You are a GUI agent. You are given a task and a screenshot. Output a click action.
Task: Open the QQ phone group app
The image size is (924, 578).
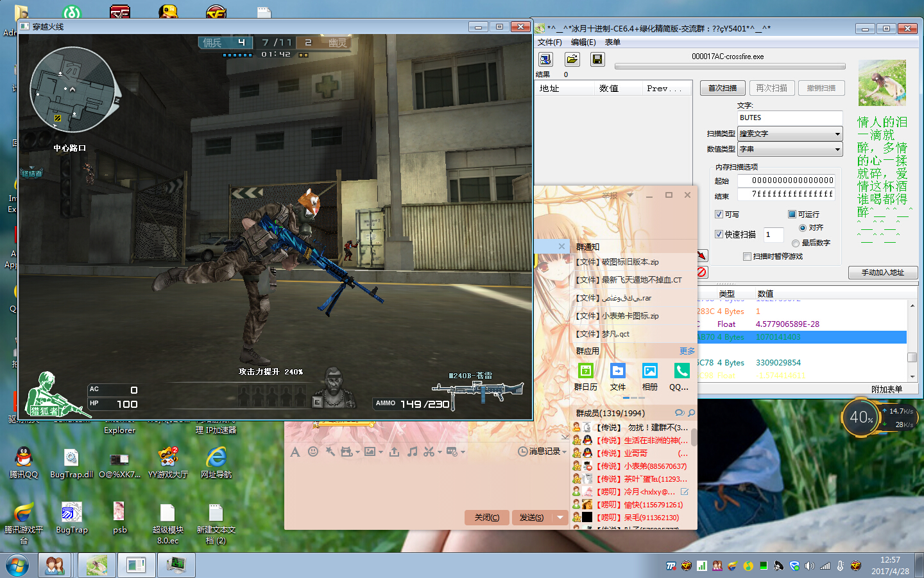pos(681,376)
